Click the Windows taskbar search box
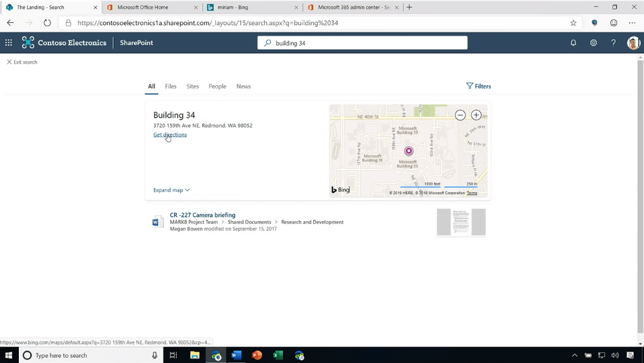The width and height of the screenshot is (644, 363). [x=90, y=355]
